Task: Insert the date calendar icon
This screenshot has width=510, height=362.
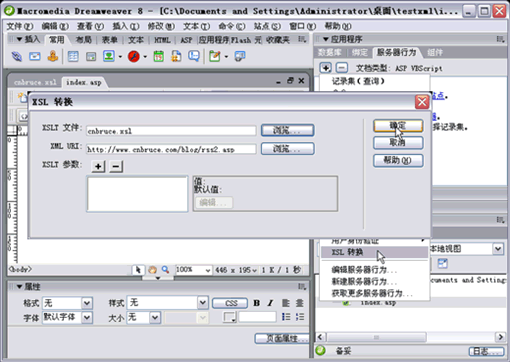Action: coord(158,56)
